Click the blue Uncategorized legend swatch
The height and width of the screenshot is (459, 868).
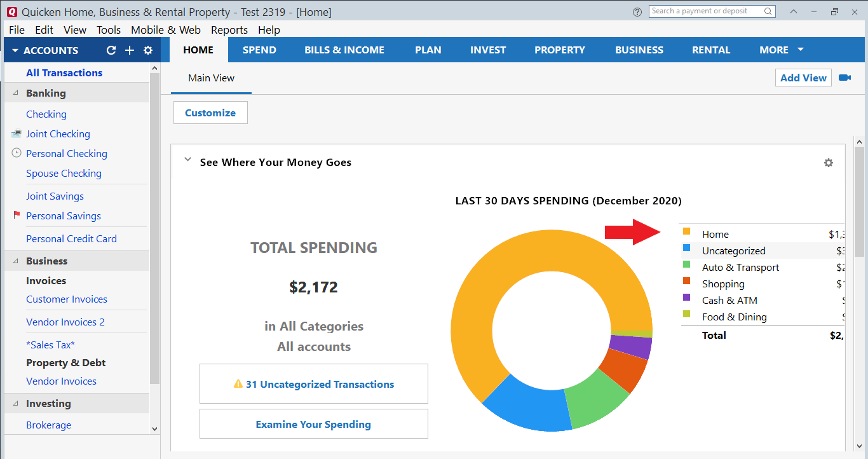tap(686, 248)
